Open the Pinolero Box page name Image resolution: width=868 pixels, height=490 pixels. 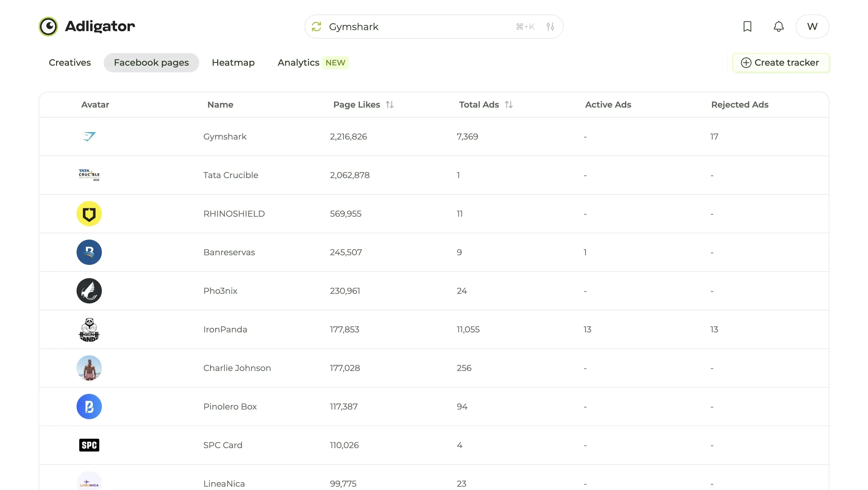coord(230,407)
